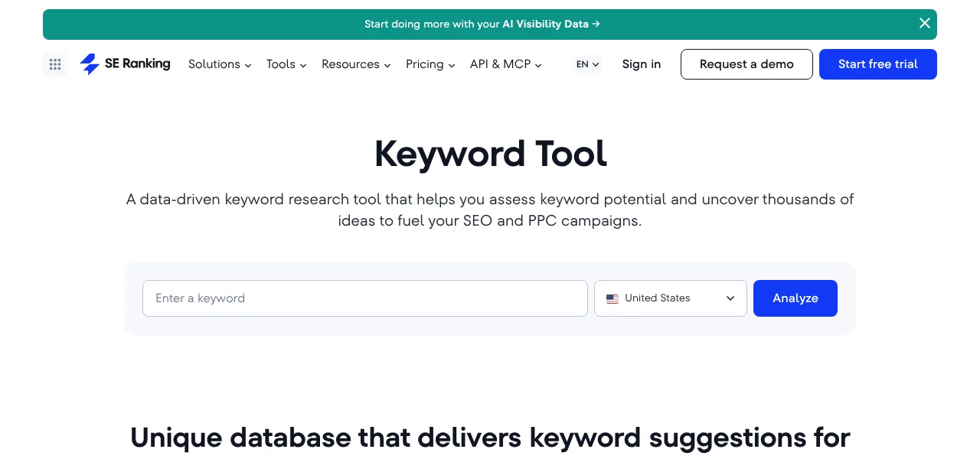Expand the Solutions menu
980x459 pixels.
tap(220, 64)
